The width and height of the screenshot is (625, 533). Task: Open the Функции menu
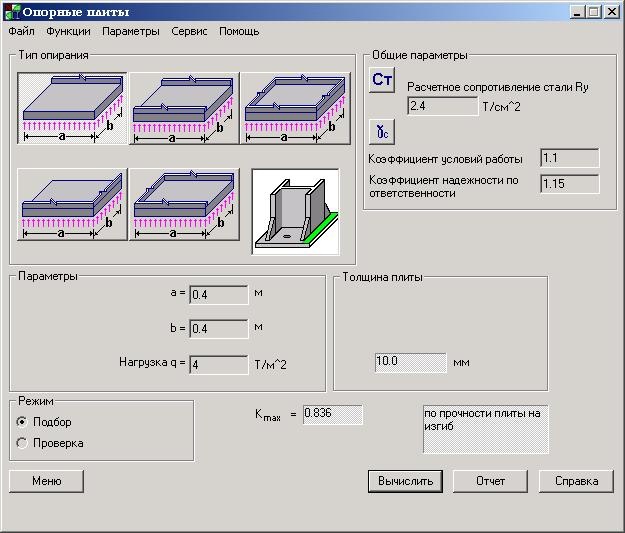click(68, 32)
